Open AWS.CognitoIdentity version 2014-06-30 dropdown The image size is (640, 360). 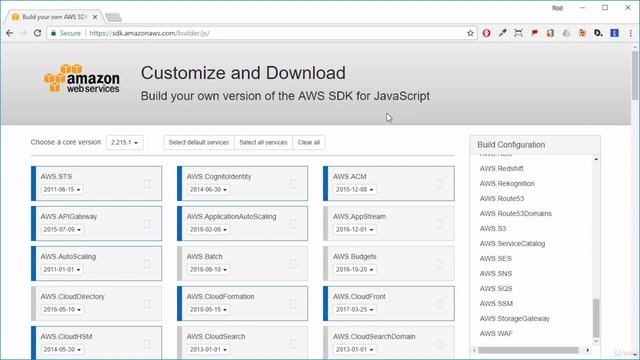(x=208, y=190)
